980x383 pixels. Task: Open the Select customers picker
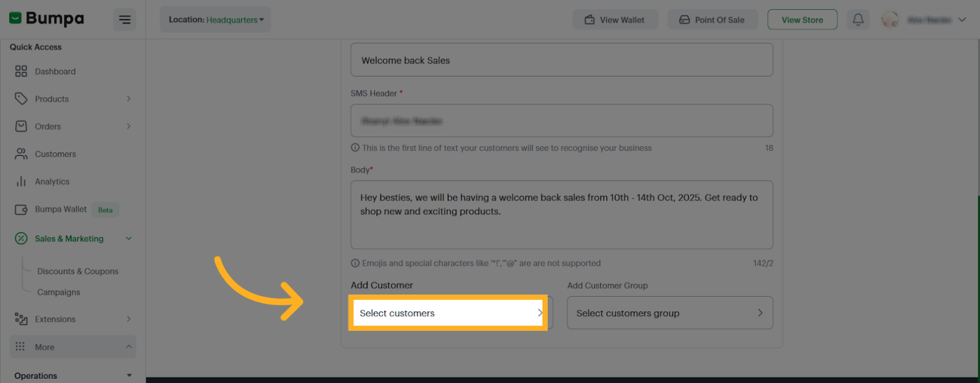tap(448, 313)
